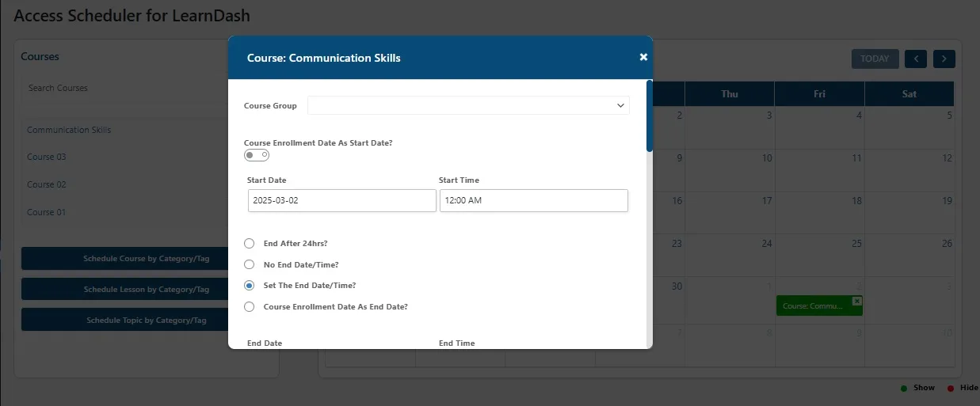The width and height of the screenshot is (980, 406).
Task: Click the TODAY calendar button
Action: (875, 59)
